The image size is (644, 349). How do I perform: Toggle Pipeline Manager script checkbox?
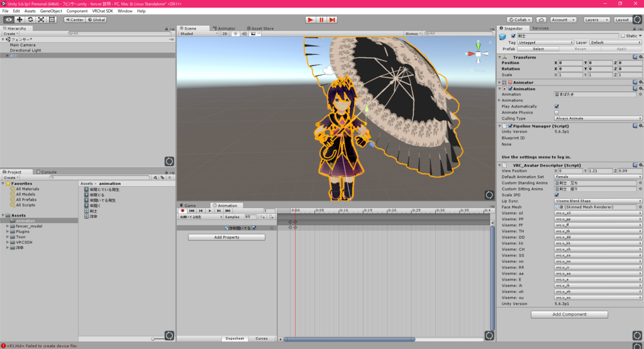(511, 126)
